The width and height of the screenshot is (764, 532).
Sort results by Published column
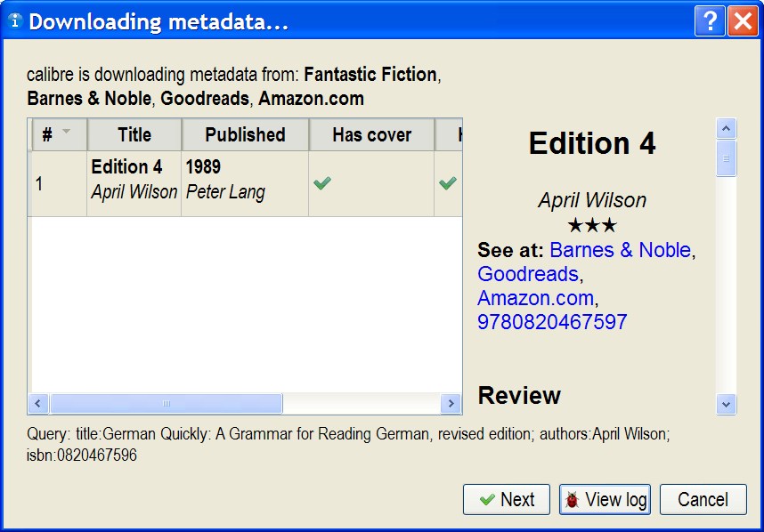point(245,135)
